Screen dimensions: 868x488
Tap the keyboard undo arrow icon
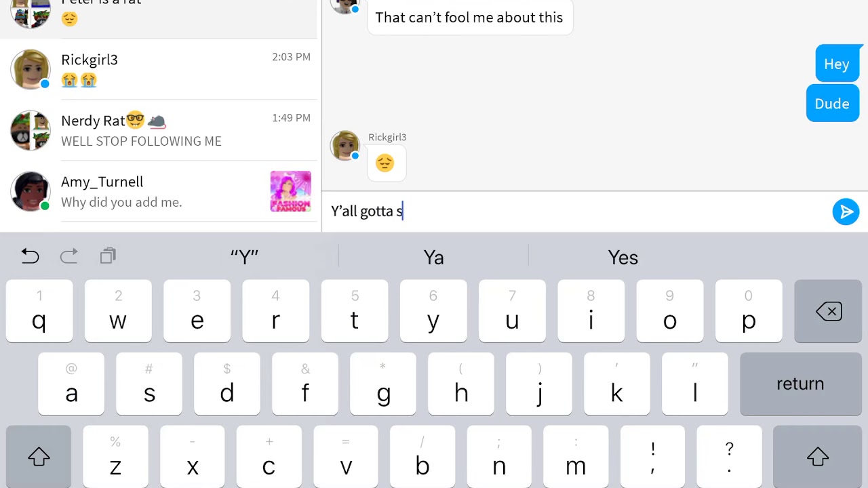[30, 256]
